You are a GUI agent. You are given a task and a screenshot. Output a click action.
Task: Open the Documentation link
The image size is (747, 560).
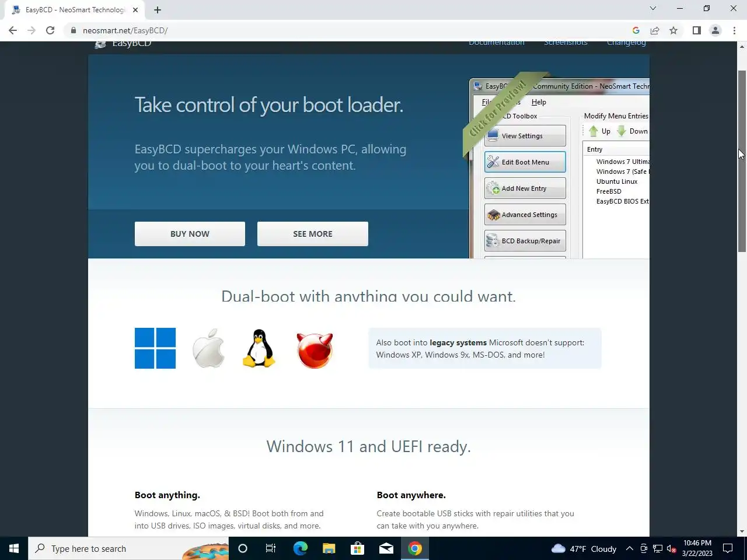[x=497, y=43]
